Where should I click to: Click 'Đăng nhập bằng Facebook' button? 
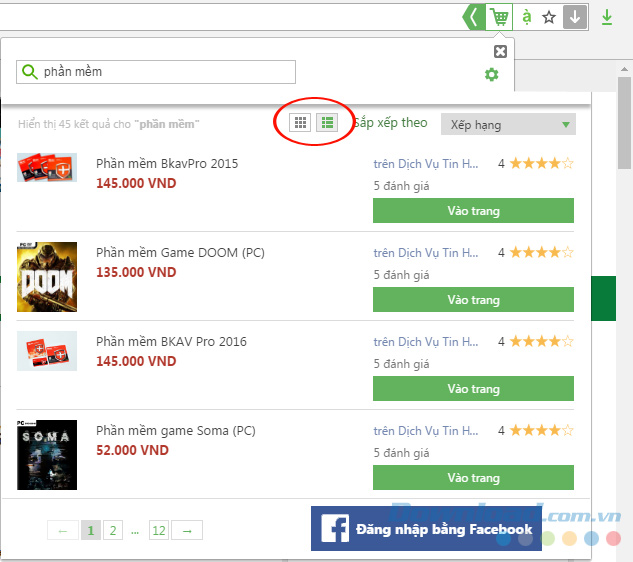[x=426, y=528]
